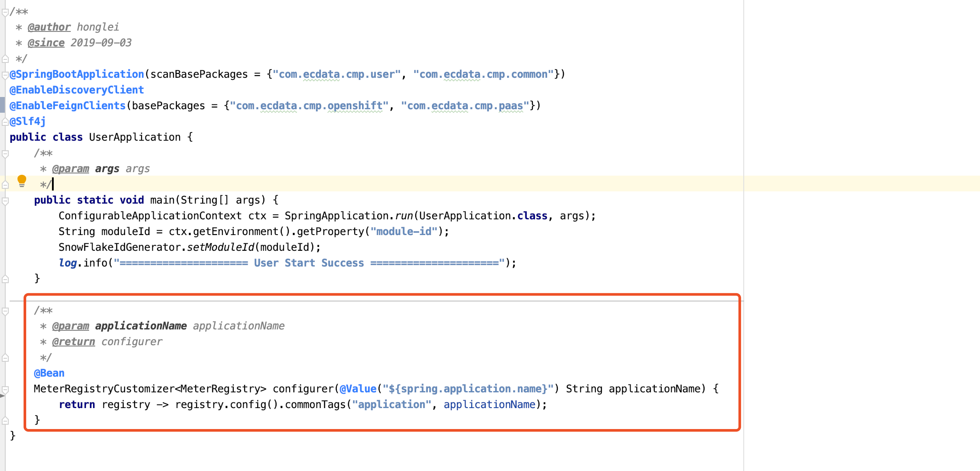Click the @SpringBootApplication annotation
The image size is (980, 471).
(77, 74)
